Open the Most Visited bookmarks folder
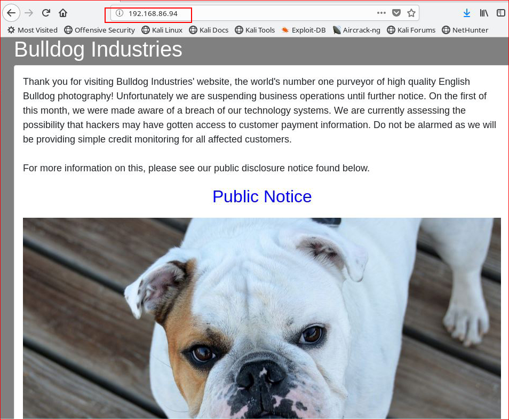The height and width of the screenshot is (420, 509). [x=33, y=30]
